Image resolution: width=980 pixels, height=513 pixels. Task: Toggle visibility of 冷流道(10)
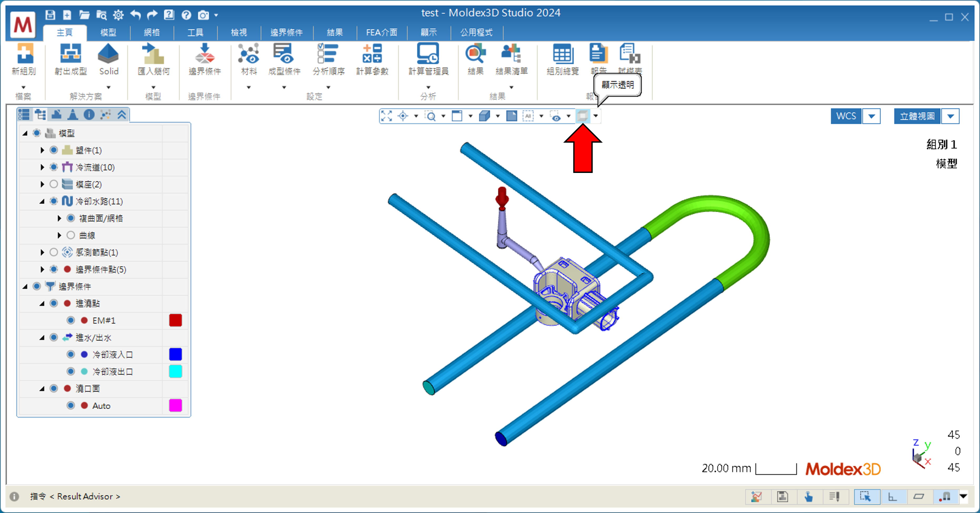(x=54, y=167)
